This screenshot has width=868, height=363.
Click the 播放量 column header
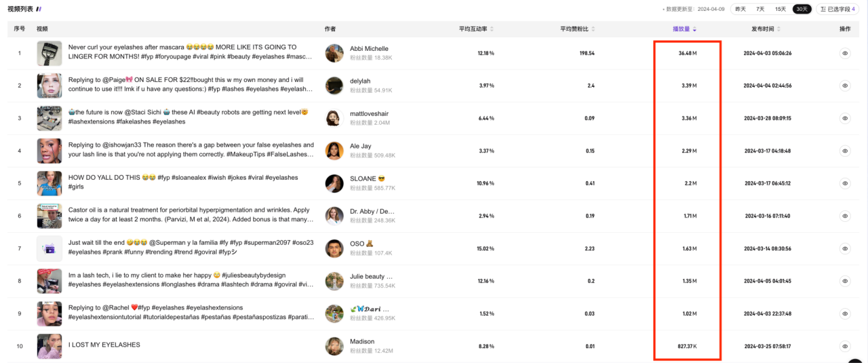coord(684,29)
